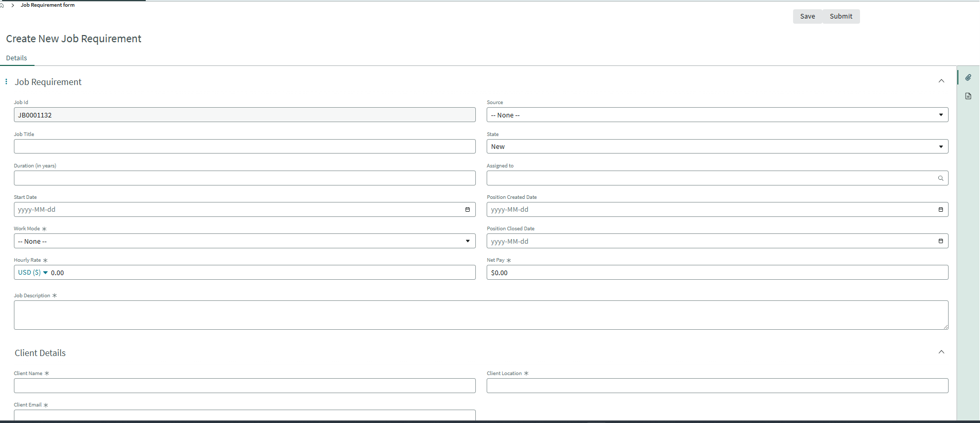
Task: Click the Create New Job Requirement heading
Action: tap(74, 39)
